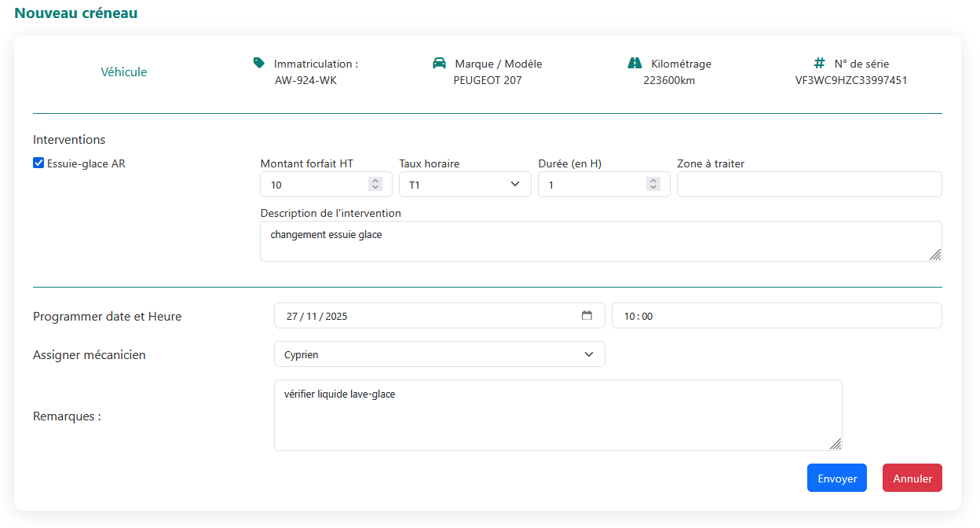Viewport: 980px width, 528px height.
Task: Click the tag icon beside Immatriculation
Action: [259, 63]
